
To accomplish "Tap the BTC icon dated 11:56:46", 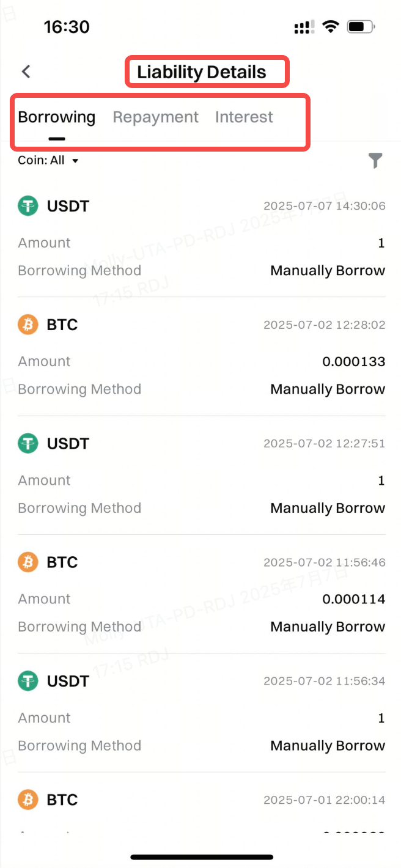I will click(x=28, y=562).
